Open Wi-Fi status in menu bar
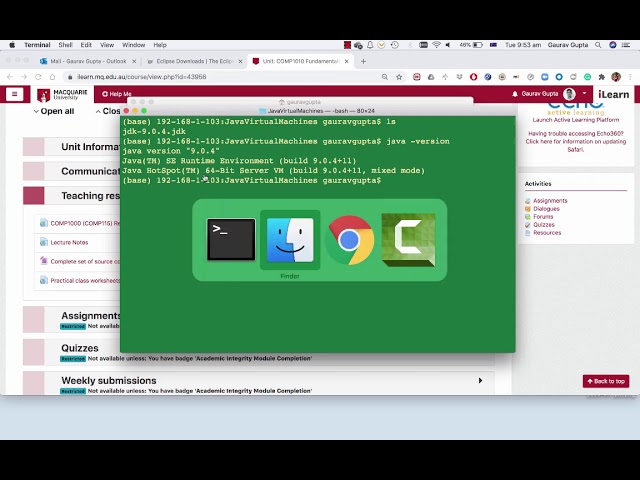The width and height of the screenshot is (640, 480). (x=436, y=45)
